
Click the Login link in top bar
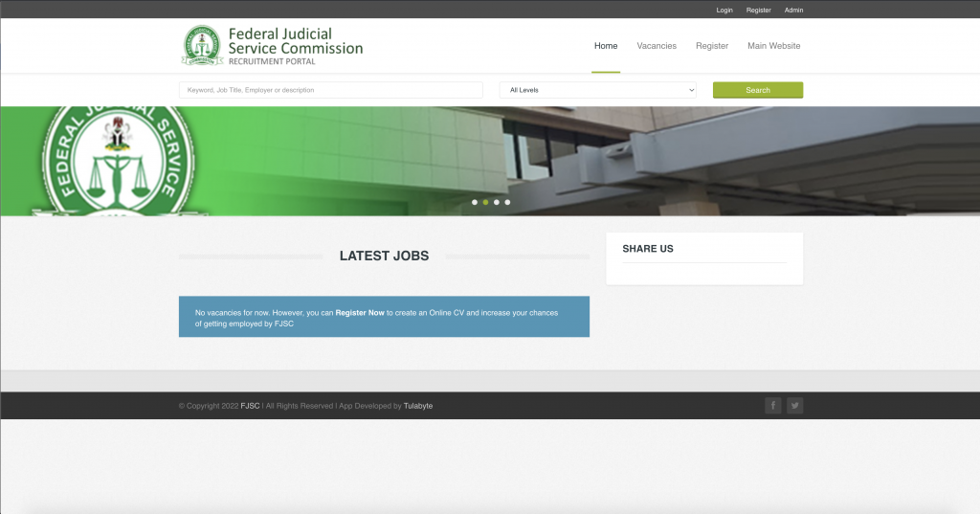724,10
